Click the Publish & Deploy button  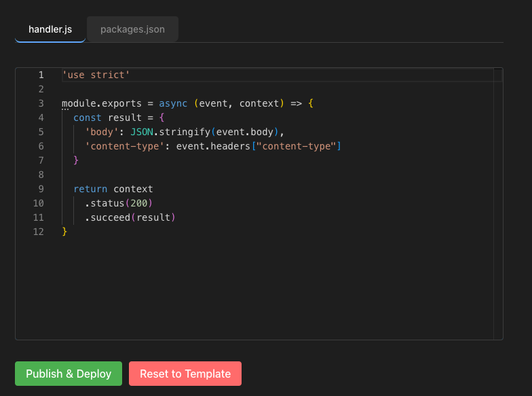click(x=69, y=374)
